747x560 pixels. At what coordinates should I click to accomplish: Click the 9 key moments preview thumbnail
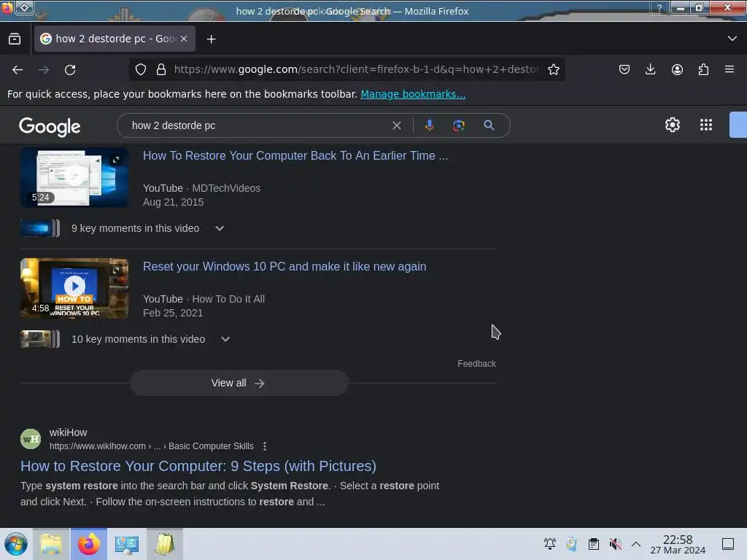pyautogui.click(x=41, y=228)
